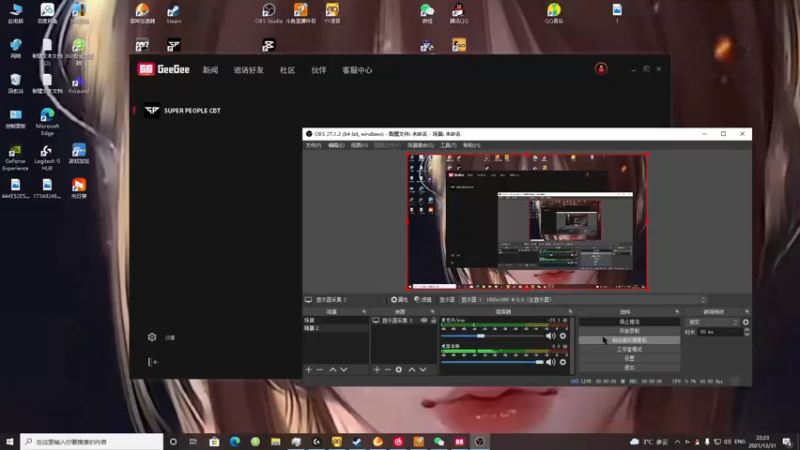Image resolution: width=800 pixels, height=450 pixels.
Task: Open the 编辑(E) menu in OBS
Action: click(x=336, y=145)
